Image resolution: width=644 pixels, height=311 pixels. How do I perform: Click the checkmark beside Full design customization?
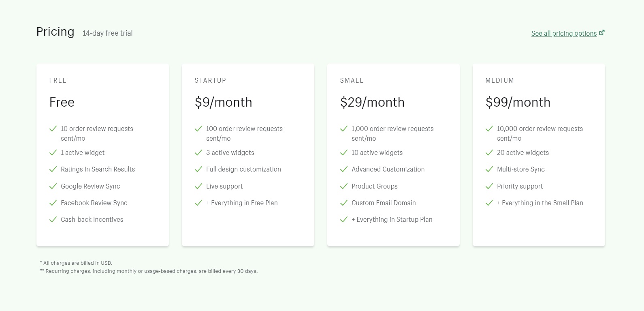point(198,169)
